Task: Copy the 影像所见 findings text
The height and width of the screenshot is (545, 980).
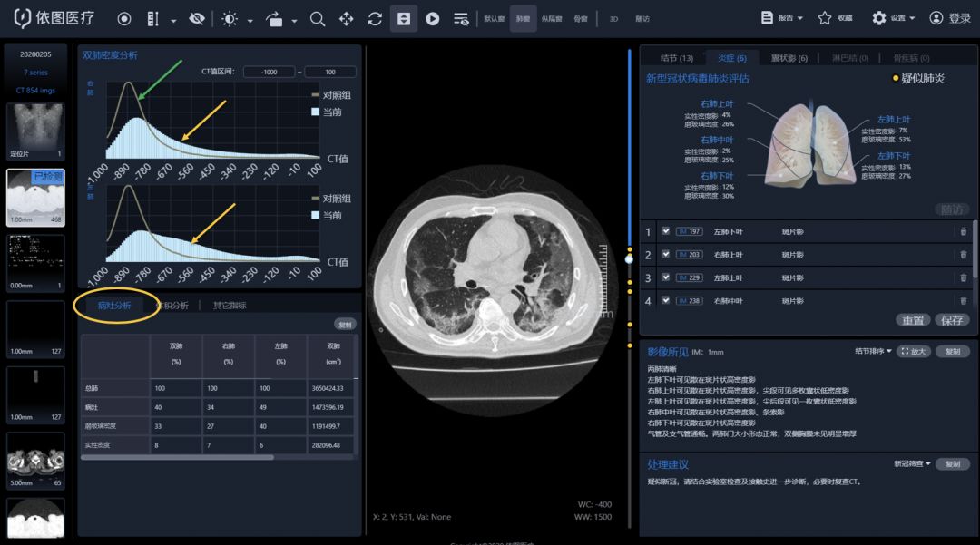Action: click(953, 352)
